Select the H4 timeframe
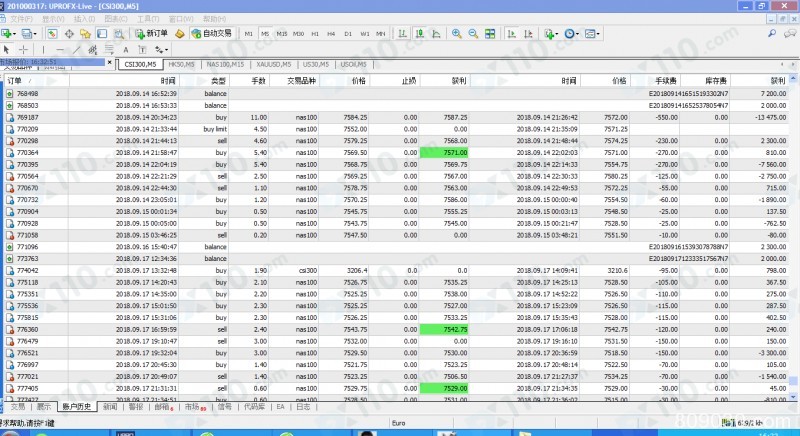This screenshot has height=436, width=800. (331, 34)
